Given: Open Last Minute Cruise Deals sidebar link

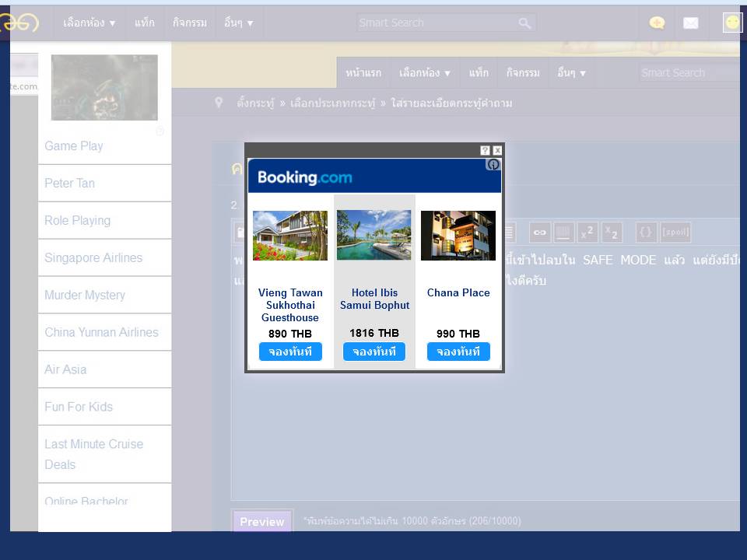Looking at the screenshot, I should tap(94, 454).
